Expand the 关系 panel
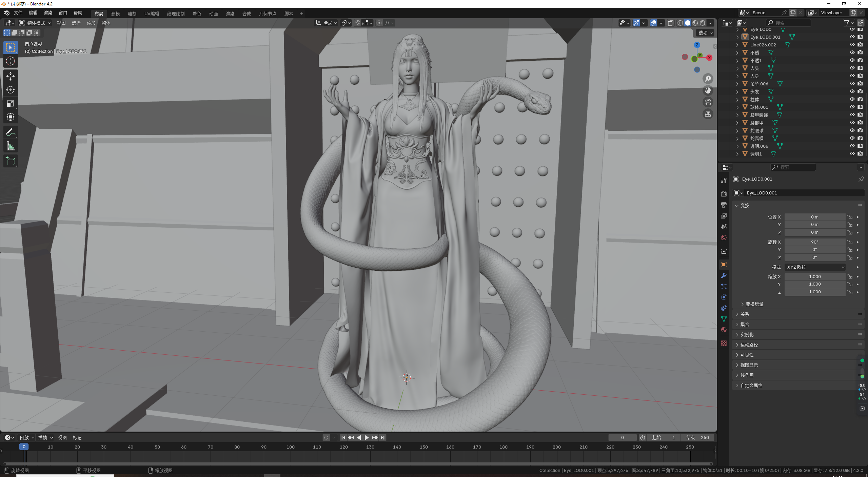 point(745,314)
